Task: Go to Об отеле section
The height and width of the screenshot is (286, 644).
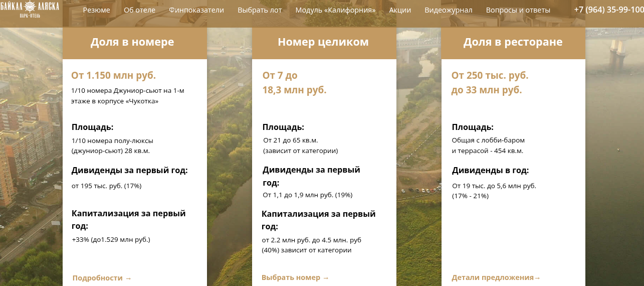Action: point(139,10)
